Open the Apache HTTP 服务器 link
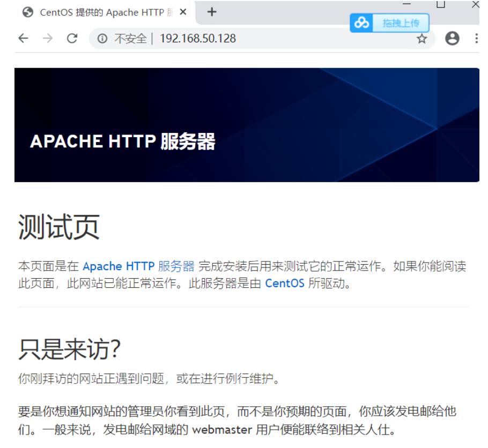Screen dimensions: 488x448 click(138, 266)
